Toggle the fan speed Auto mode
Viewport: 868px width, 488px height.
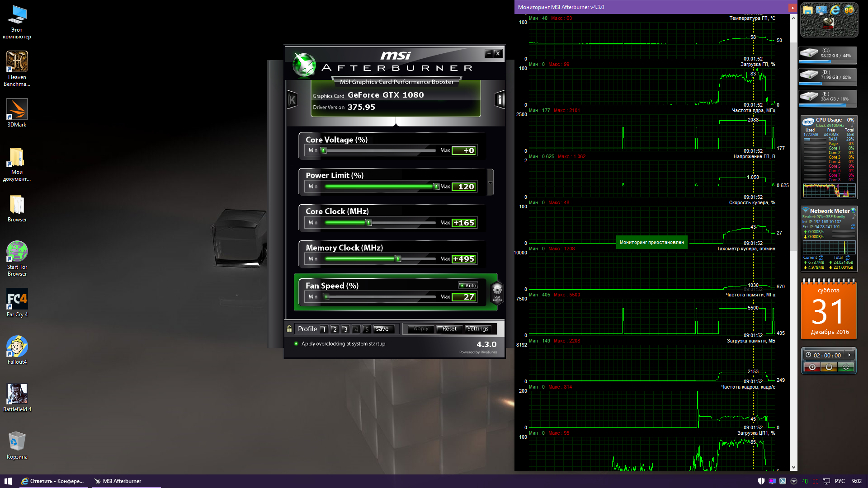468,286
